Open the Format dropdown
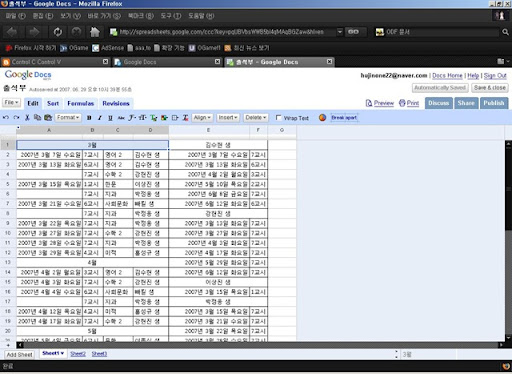Image resolution: width=512 pixels, height=374 pixels. [x=68, y=118]
